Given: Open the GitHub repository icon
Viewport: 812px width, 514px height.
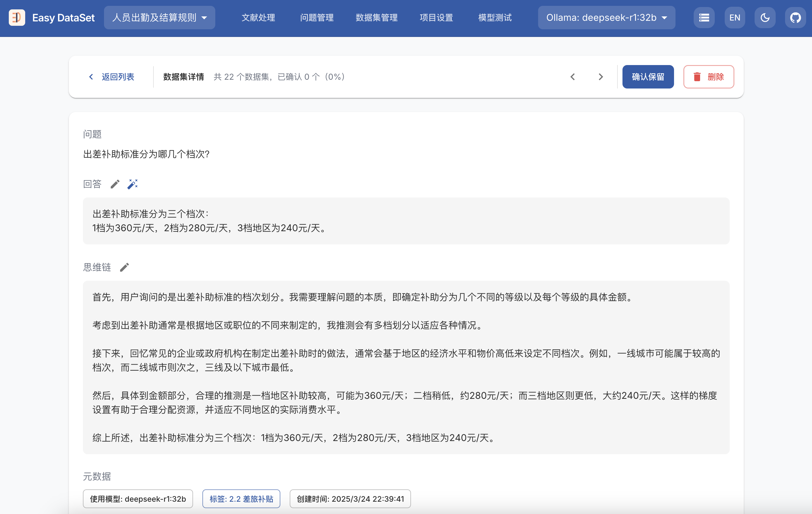Looking at the screenshot, I should pyautogui.click(x=795, y=18).
